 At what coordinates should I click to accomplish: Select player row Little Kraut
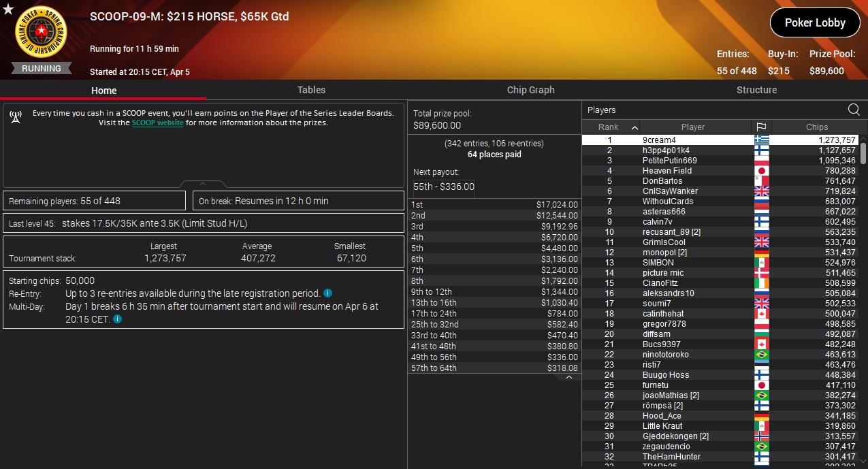(720, 426)
